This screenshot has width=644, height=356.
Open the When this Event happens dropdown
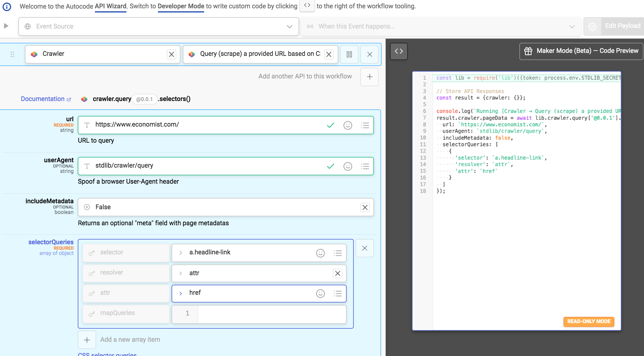(441, 26)
